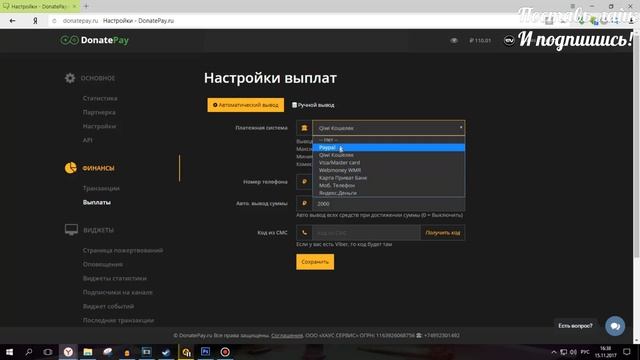Open Последние транзакции in the sidebar
This screenshot has width=640, height=360.
pos(118,320)
